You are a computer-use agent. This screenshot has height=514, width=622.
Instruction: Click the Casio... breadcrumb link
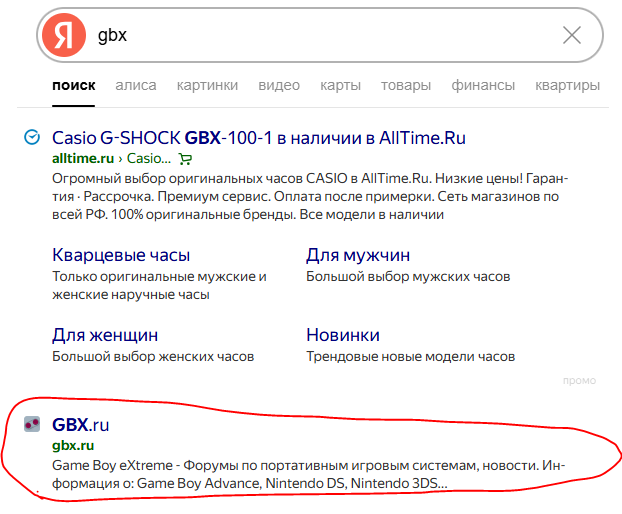pyautogui.click(x=149, y=158)
